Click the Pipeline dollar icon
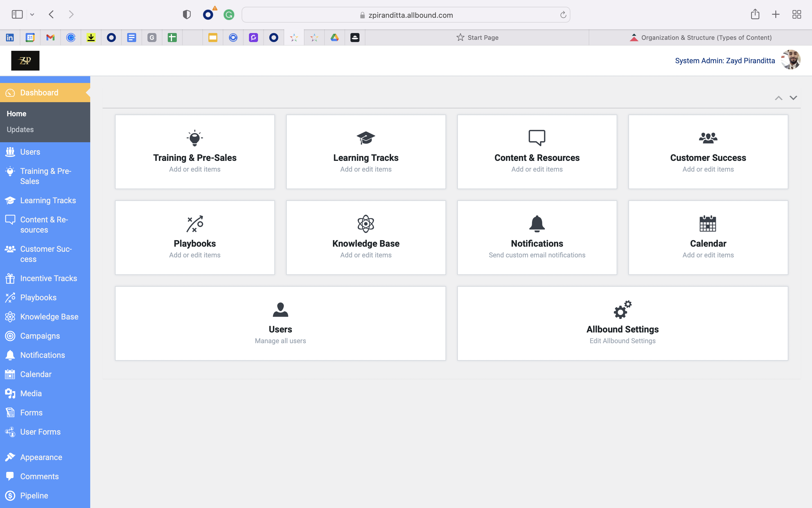Image resolution: width=812 pixels, height=508 pixels. click(10, 496)
